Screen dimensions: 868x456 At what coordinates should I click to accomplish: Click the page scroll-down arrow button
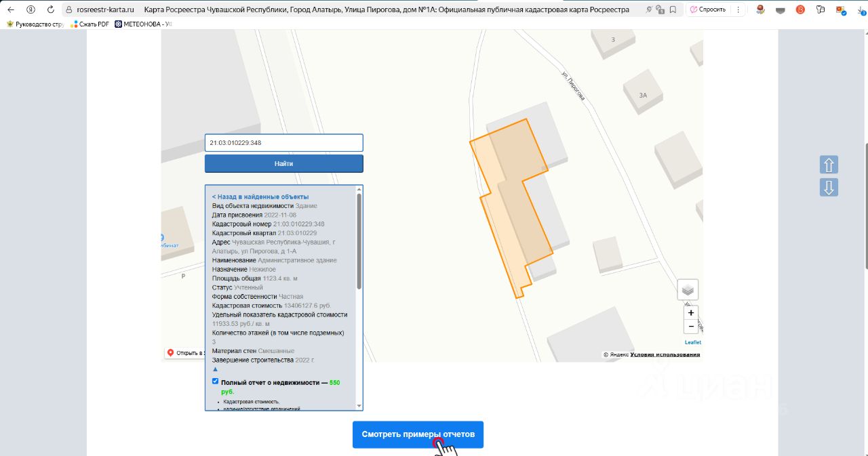[829, 187]
